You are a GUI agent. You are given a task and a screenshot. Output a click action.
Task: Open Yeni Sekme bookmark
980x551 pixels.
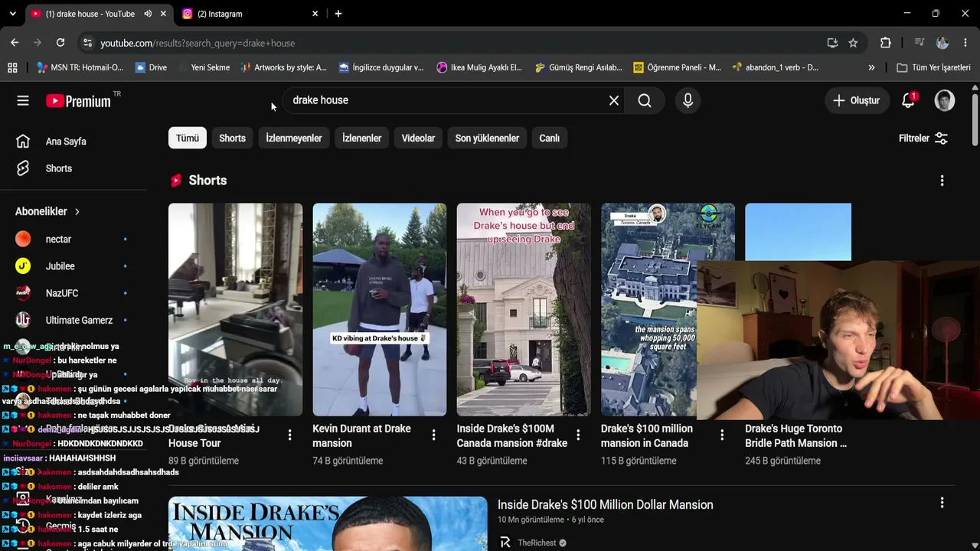coord(204,67)
